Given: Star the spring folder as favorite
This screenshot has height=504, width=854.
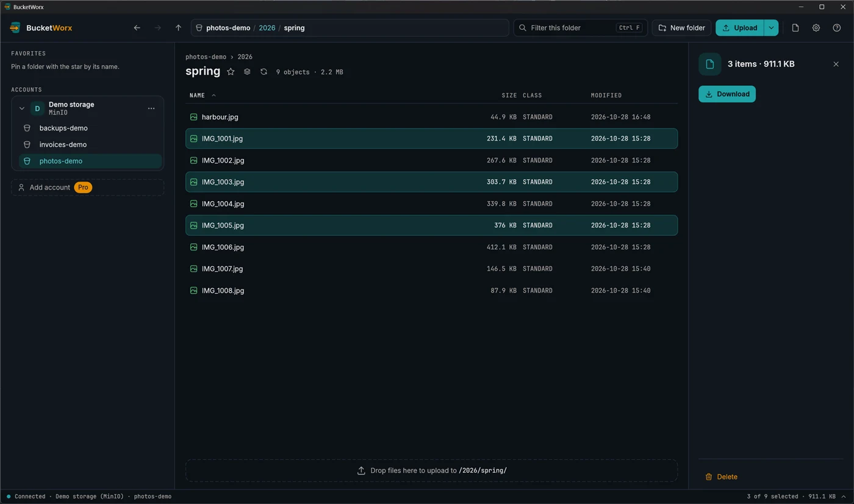Looking at the screenshot, I should (x=231, y=71).
